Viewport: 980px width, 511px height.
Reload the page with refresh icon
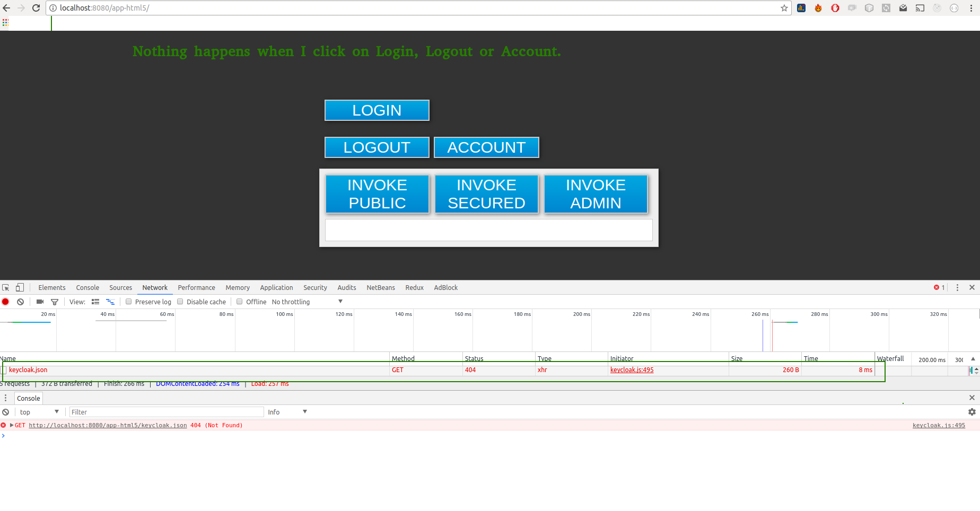[36, 8]
